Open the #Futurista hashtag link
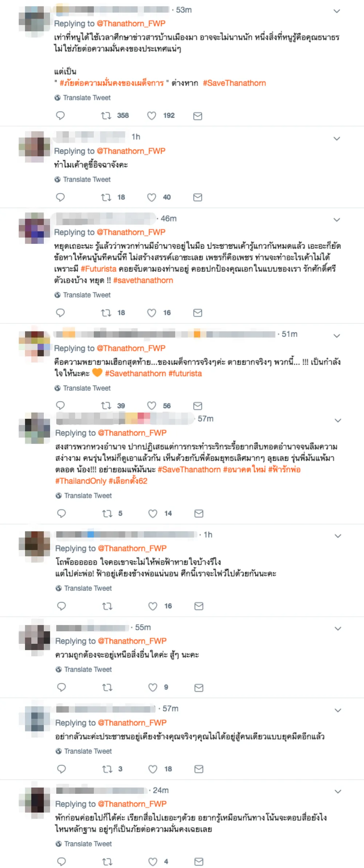The image size is (364, 868). [98, 269]
